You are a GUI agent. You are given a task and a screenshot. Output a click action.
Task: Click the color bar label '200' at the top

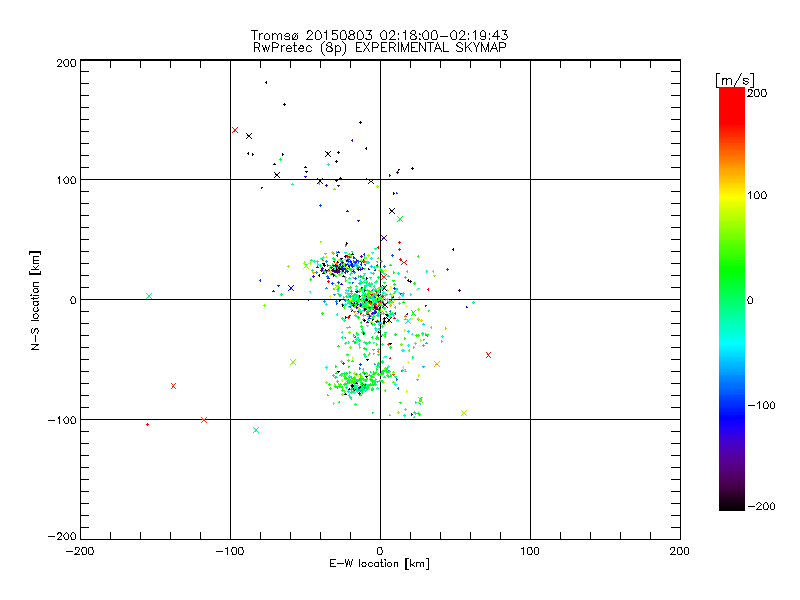[757, 93]
